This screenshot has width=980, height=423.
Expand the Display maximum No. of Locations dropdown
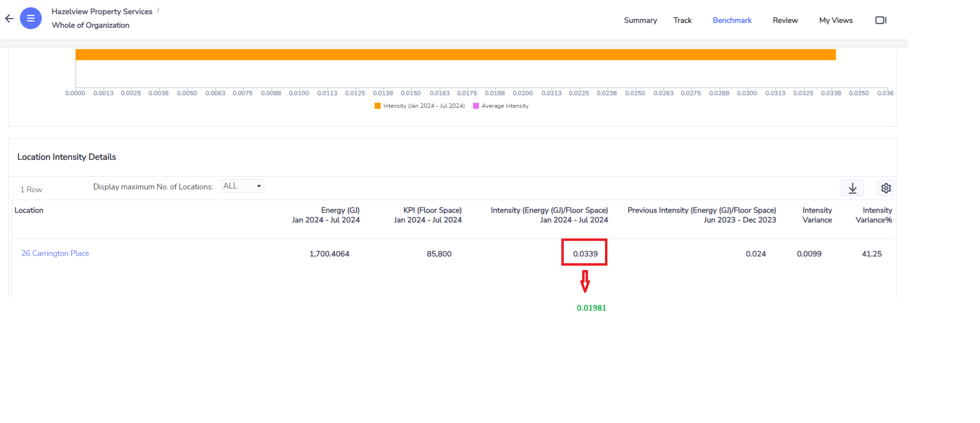tap(242, 186)
